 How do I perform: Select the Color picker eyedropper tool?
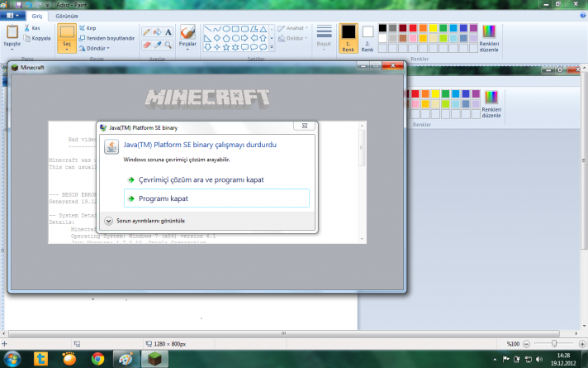[158, 45]
